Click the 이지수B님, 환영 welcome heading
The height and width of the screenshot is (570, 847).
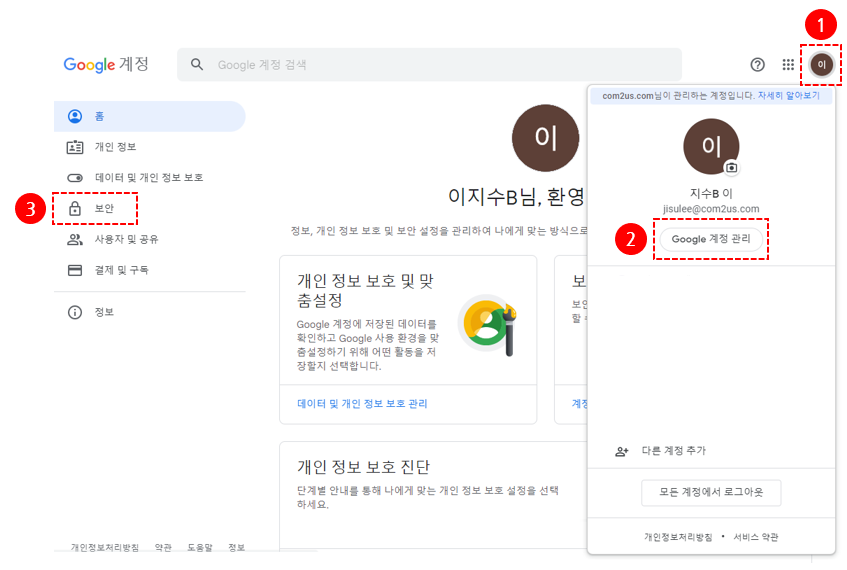pyautogui.click(x=516, y=197)
